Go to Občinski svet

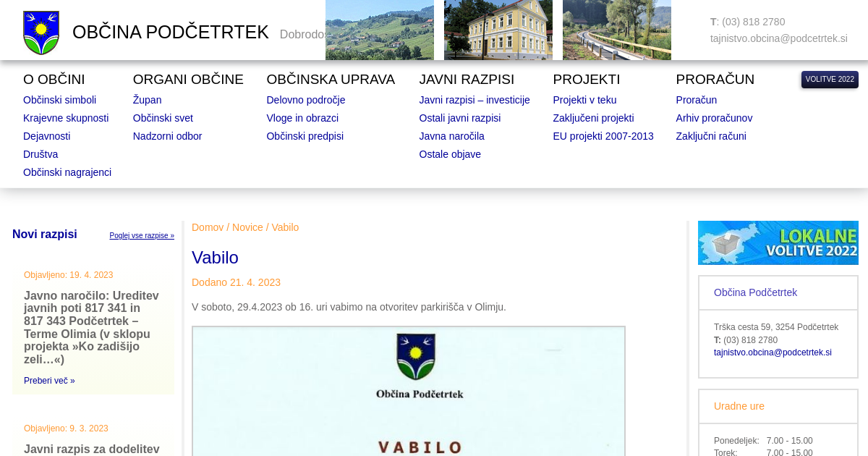click(x=163, y=118)
